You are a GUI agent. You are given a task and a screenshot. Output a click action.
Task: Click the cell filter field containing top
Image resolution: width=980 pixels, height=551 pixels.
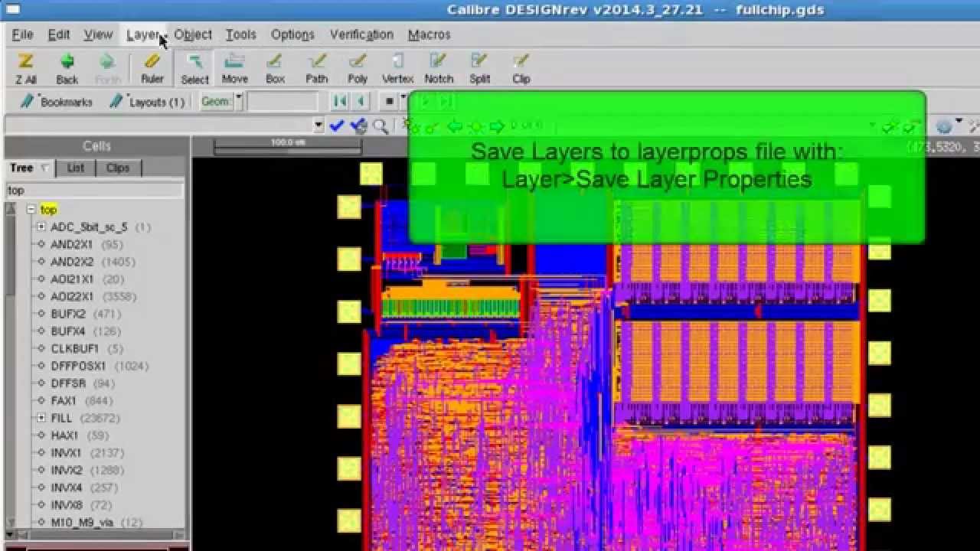click(x=95, y=190)
